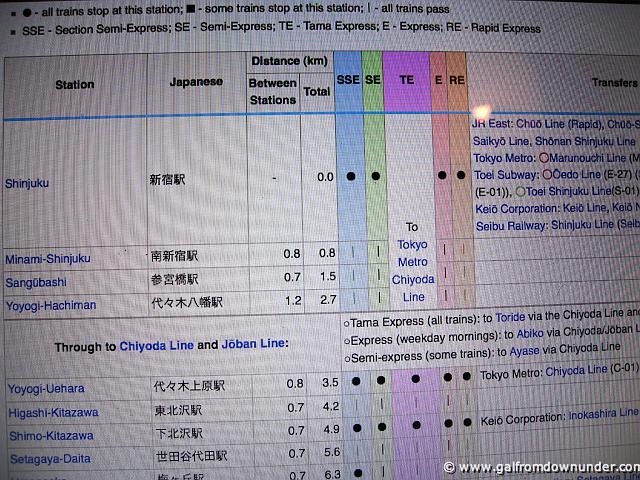
Task: Open the Higashi-Kitazawa station link
Action: tap(53, 413)
